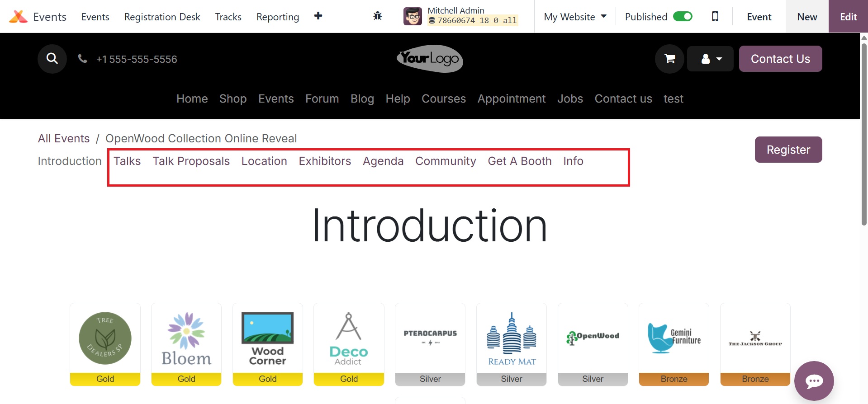The image size is (868, 404).
Task: Go to Events in site navigation
Action: [x=276, y=99]
